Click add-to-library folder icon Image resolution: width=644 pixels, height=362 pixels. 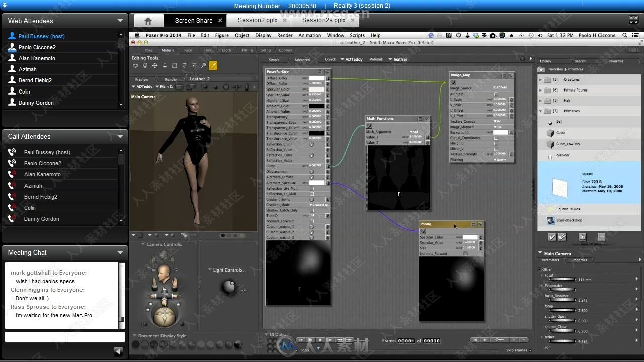point(582,237)
